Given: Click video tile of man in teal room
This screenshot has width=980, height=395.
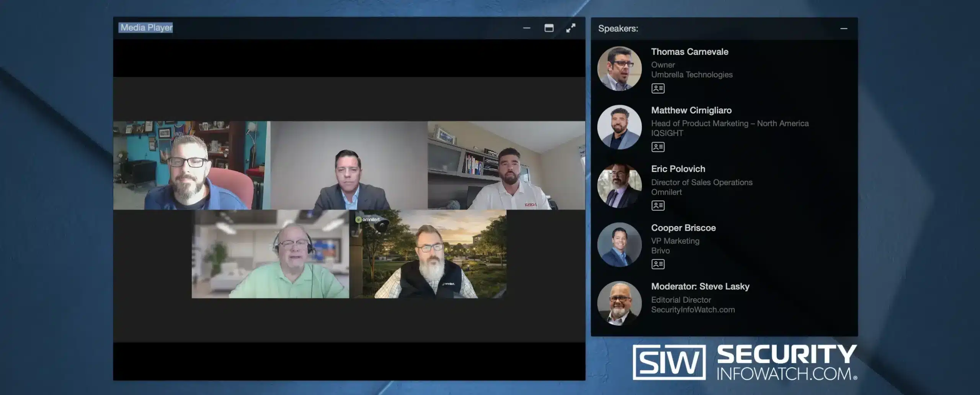Looking at the screenshot, I should [192, 166].
